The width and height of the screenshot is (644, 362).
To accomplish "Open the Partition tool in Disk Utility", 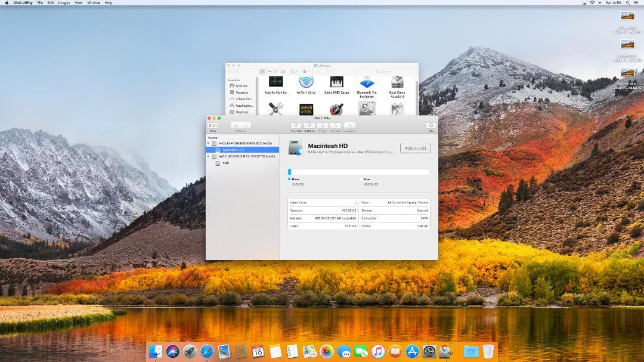I will (x=309, y=125).
